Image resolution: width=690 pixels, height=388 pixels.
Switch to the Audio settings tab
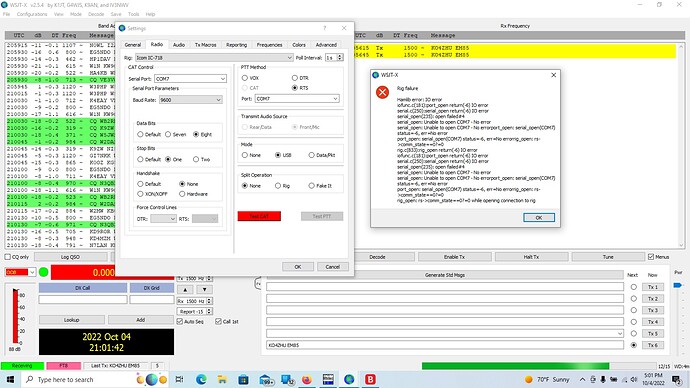coord(179,45)
